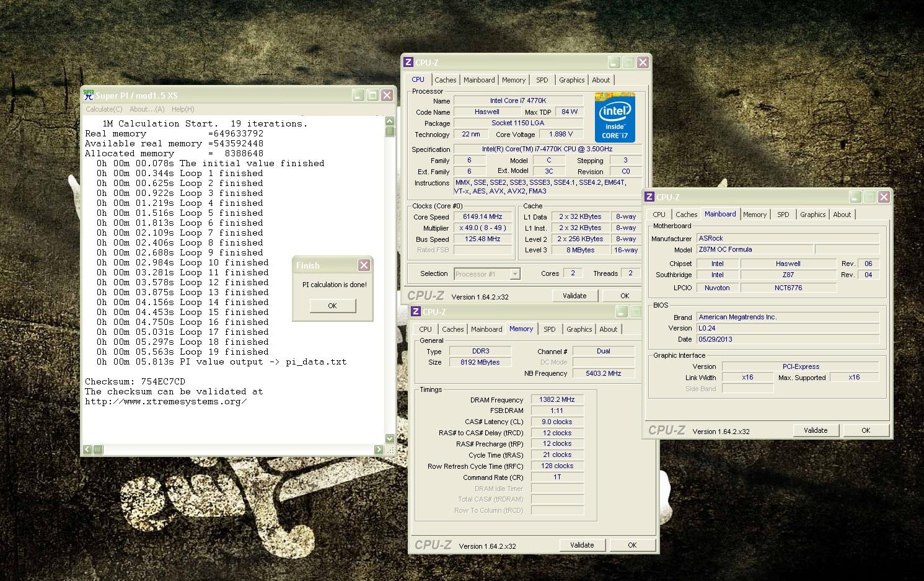This screenshot has height=581, width=924.
Task: Click the Intel Core i7 logo
Action: pyautogui.click(x=615, y=118)
